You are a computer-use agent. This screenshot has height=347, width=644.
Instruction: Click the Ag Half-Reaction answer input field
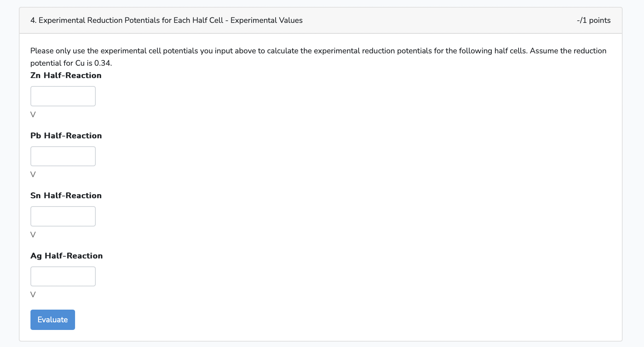(x=63, y=276)
